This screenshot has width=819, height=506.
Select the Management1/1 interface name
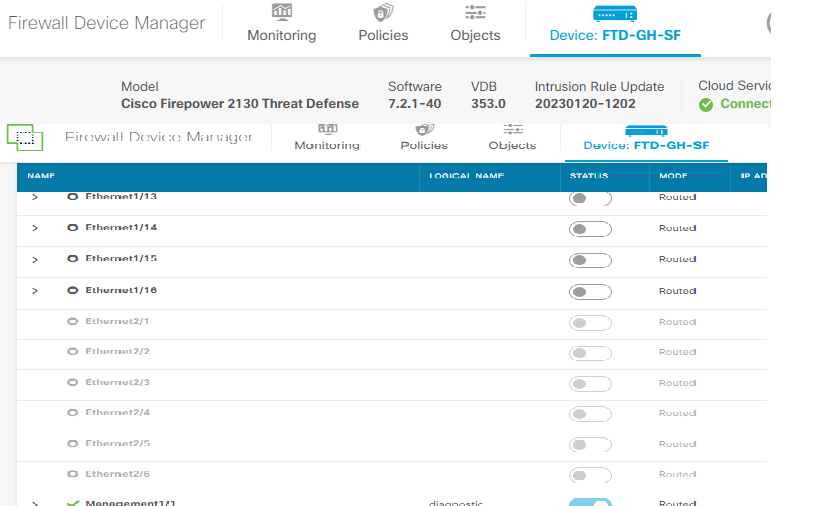pos(131,503)
